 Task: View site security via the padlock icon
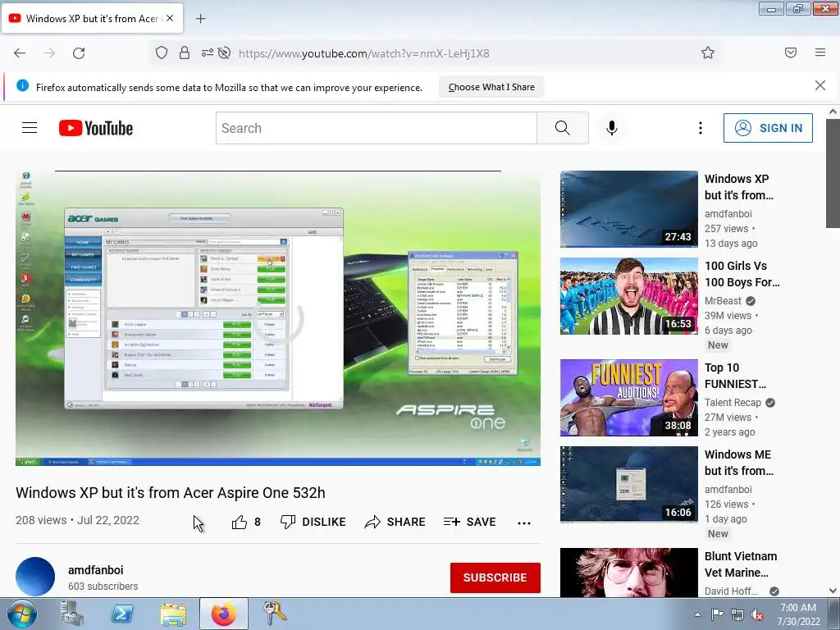pyautogui.click(x=185, y=52)
